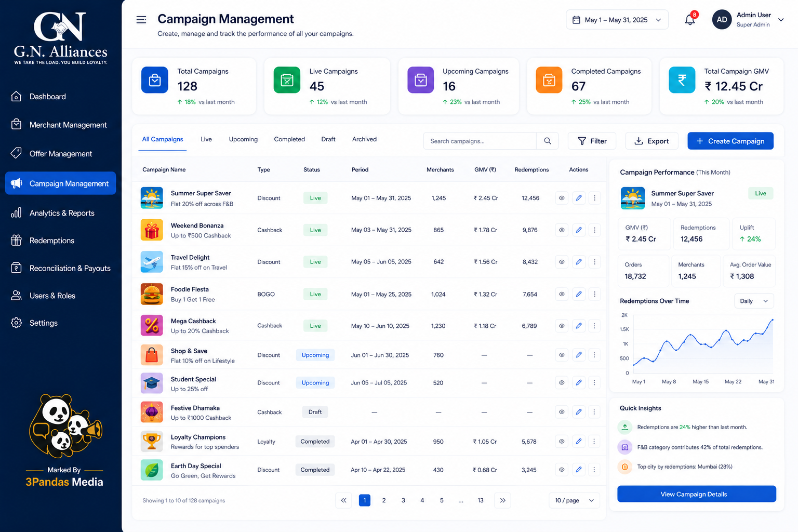798x532 pixels.
Task: Open more actions for Travel Delight
Action: tap(594, 262)
